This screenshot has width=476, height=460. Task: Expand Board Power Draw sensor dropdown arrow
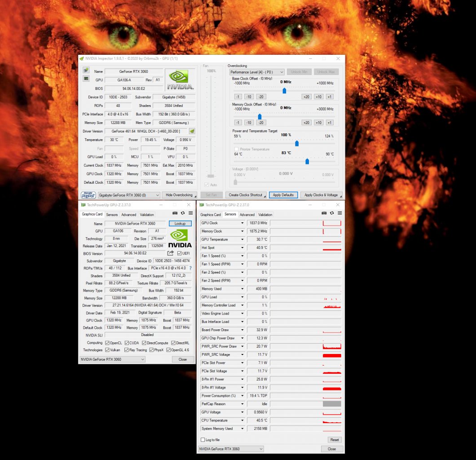[x=242, y=330]
